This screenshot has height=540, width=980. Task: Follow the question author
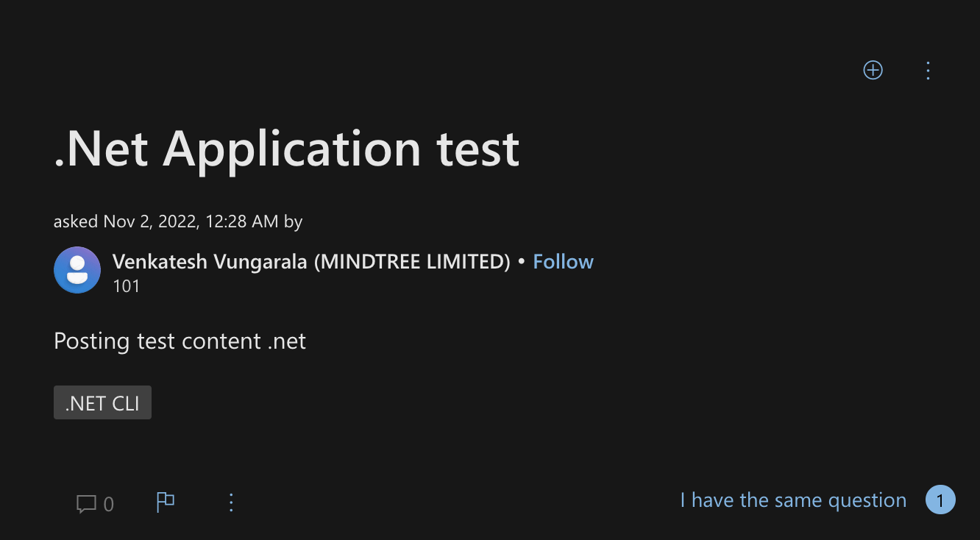[x=563, y=262]
